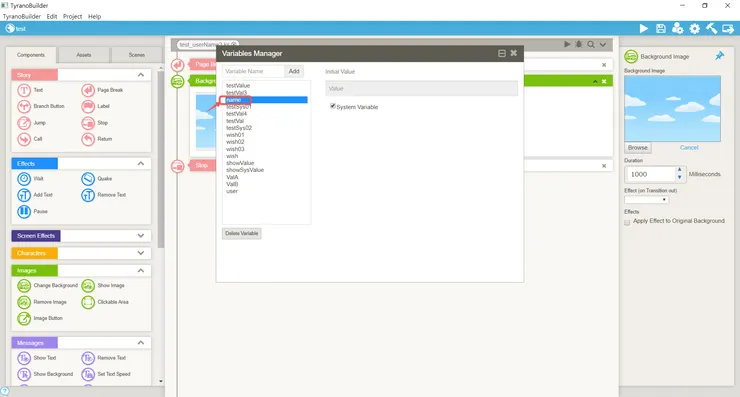Click the Return component icon

[88, 139]
